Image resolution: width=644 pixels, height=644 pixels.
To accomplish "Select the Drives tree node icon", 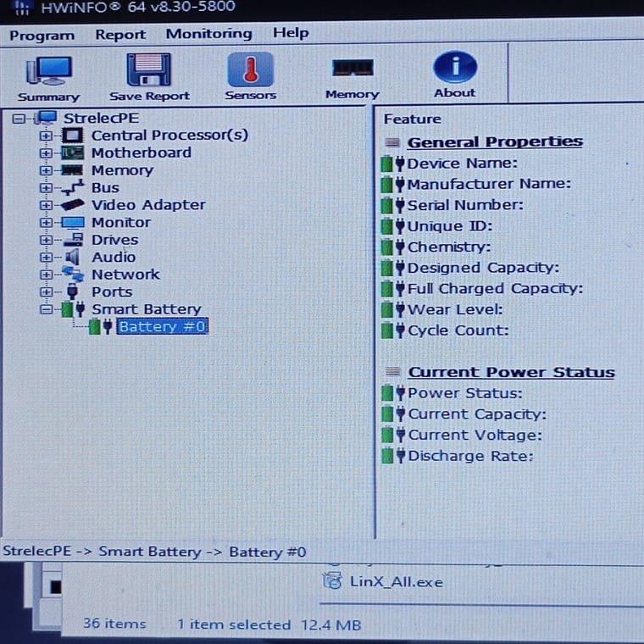I will coord(74,240).
